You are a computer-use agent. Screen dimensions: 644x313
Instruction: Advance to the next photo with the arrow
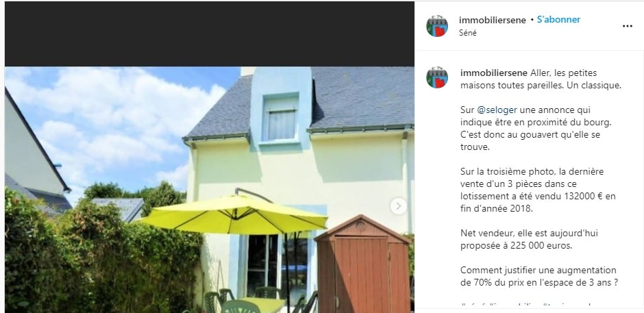(399, 206)
